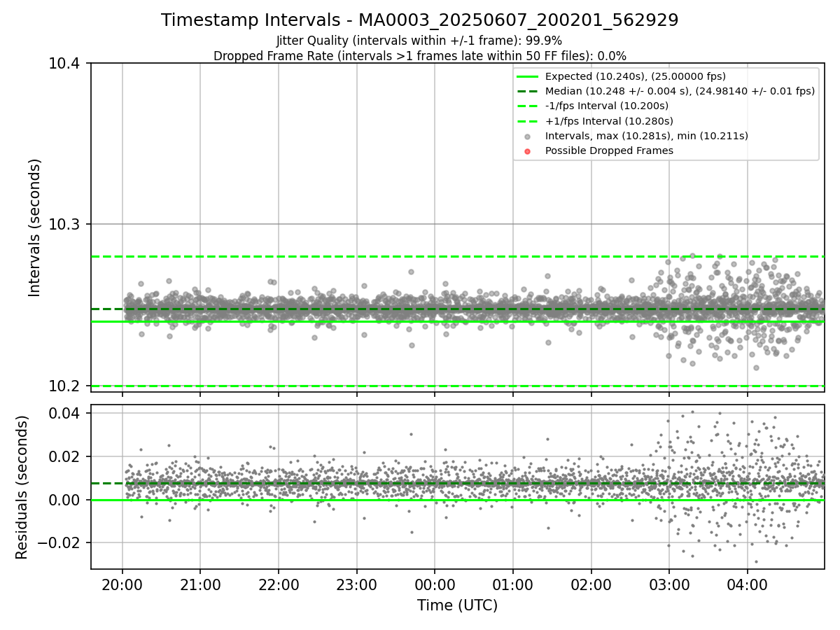Click the '22:00' x-axis tick label
Screen dimensions: 840x630
[x=279, y=584]
